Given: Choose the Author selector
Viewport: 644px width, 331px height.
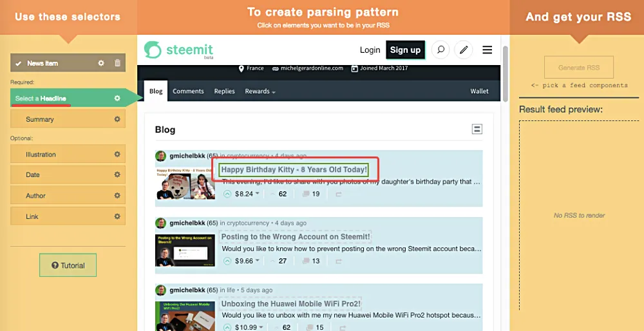Looking at the screenshot, I should (x=68, y=196).
